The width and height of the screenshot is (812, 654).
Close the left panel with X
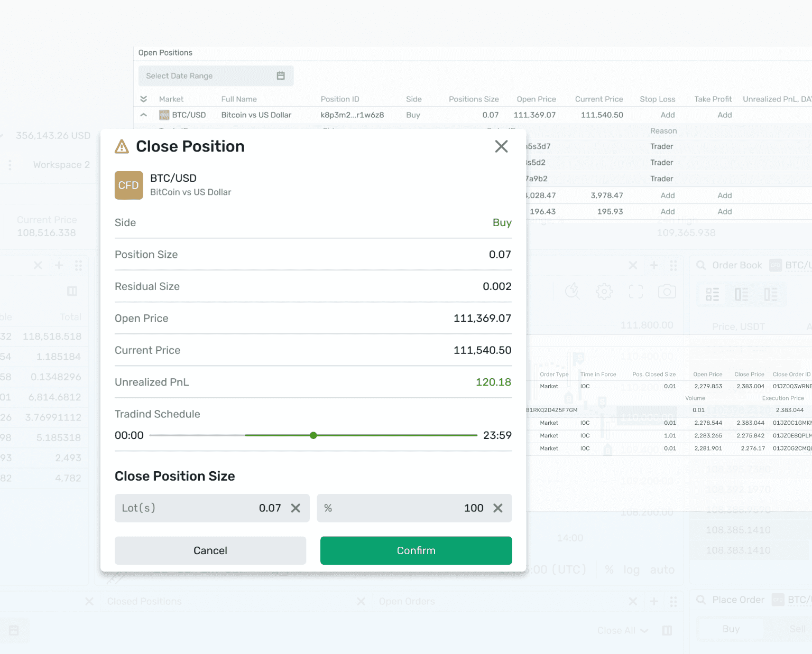click(x=38, y=265)
